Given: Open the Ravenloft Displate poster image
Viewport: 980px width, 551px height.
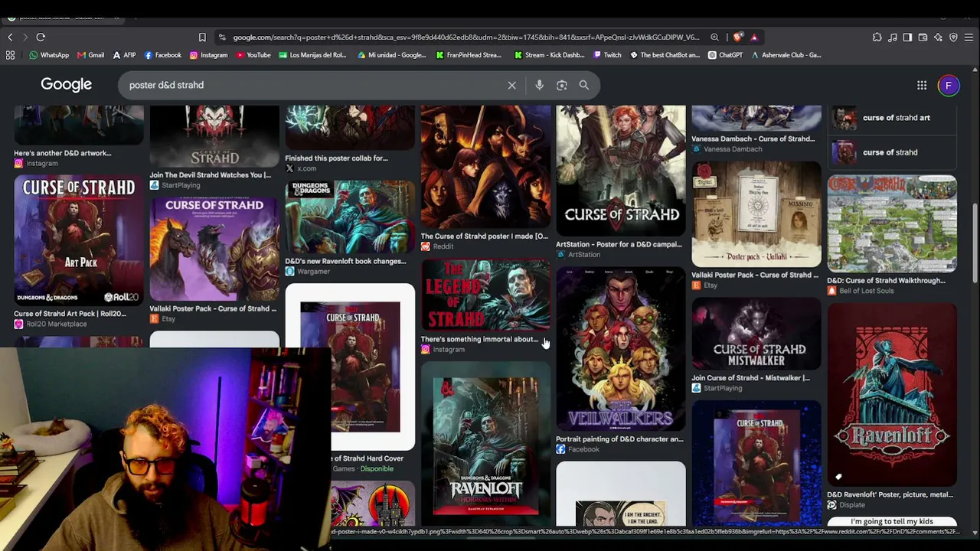Looking at the screenshot, I should tap(892, 395).
